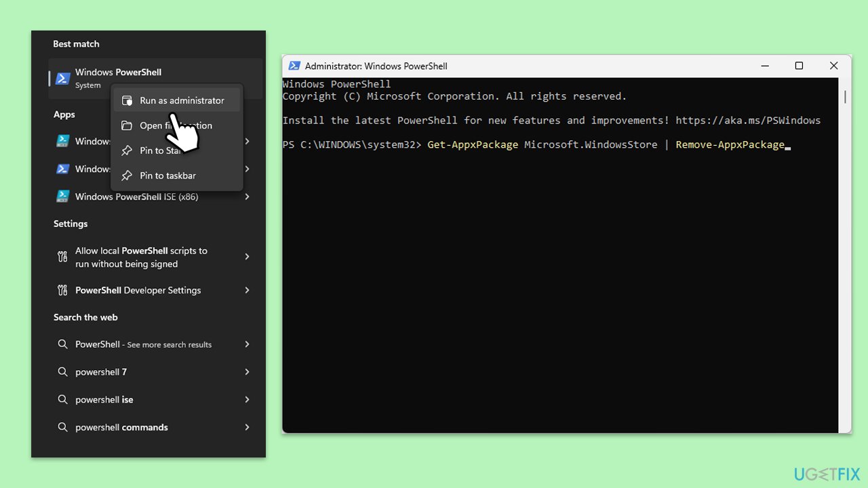Click the PowerShell icon in the window title bar

[294, 66]
